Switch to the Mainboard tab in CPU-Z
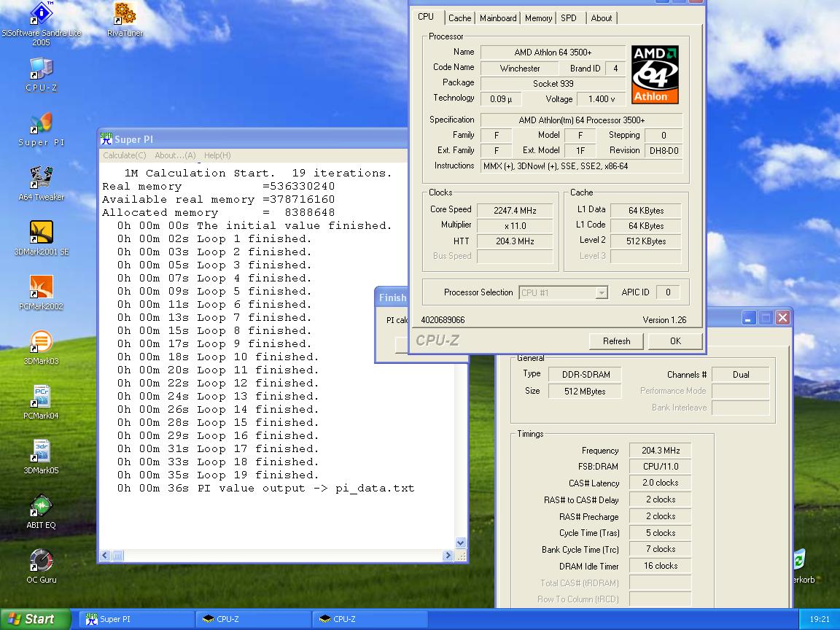The image size is (840, 630). pos(498,18)
